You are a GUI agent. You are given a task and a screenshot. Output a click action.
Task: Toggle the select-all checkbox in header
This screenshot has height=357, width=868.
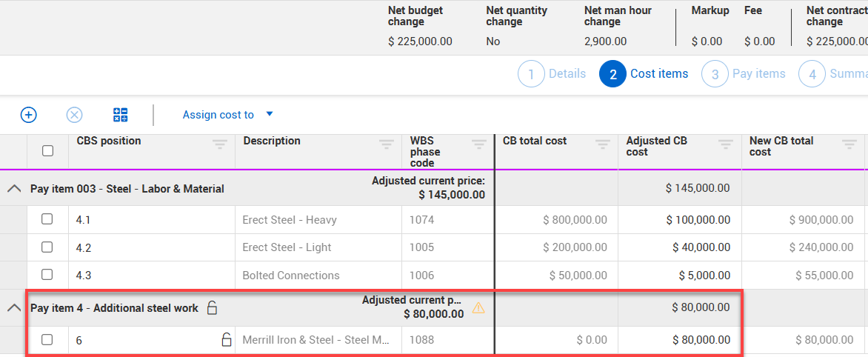(47, 151)
